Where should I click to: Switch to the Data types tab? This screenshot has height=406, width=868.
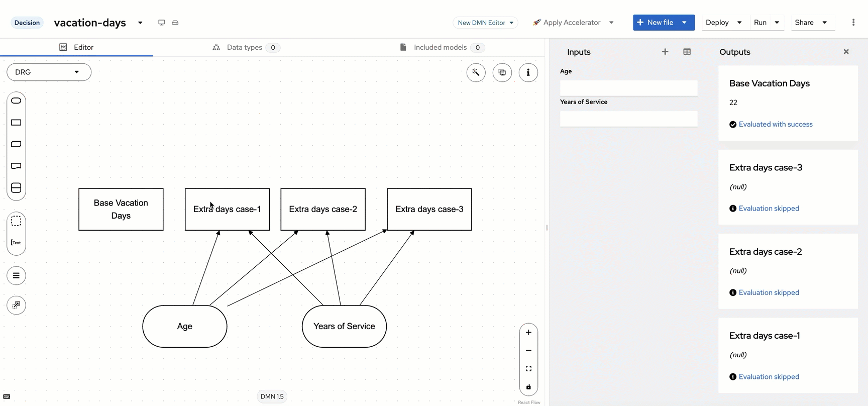[x=245, y=47]
